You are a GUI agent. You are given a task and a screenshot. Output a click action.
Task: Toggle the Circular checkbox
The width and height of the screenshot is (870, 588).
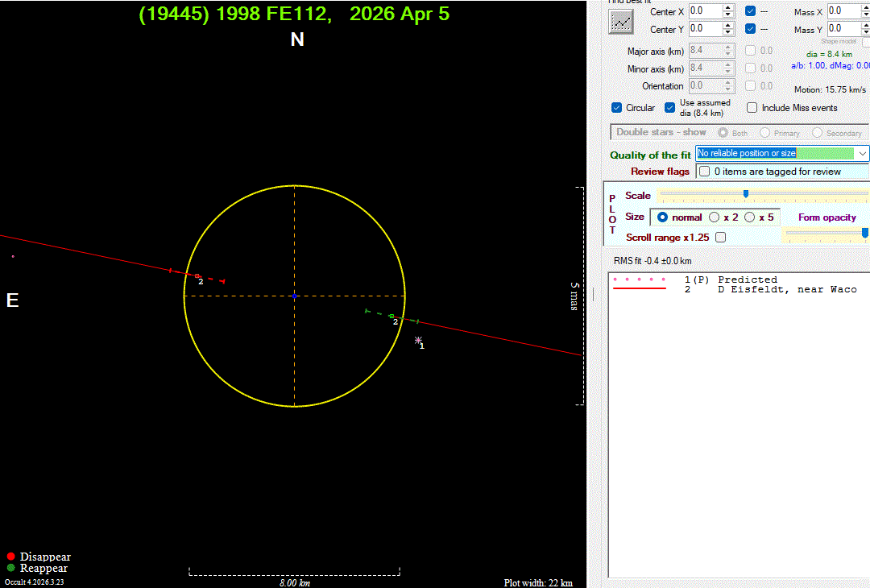(618, 108)
